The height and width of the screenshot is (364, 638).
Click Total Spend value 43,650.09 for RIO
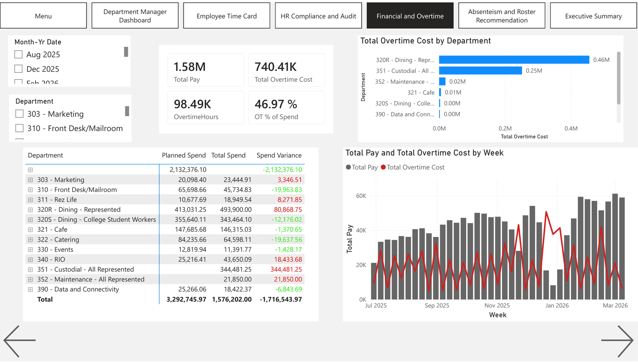coord(237,260)
